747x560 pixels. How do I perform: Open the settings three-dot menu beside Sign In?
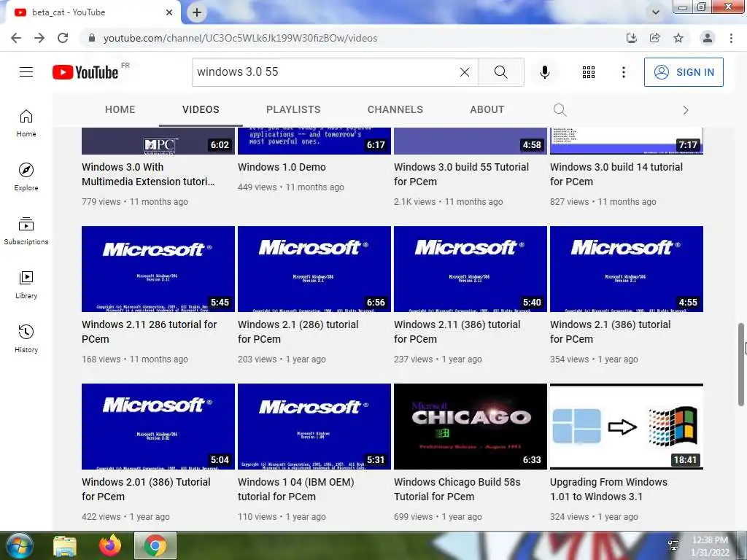[623, 72]
